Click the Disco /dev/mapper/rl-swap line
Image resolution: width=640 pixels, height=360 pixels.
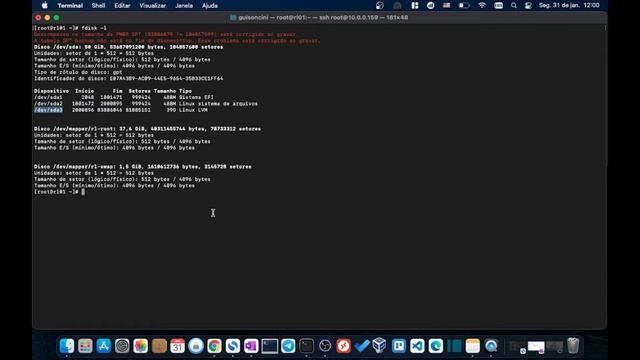point(142,167)
